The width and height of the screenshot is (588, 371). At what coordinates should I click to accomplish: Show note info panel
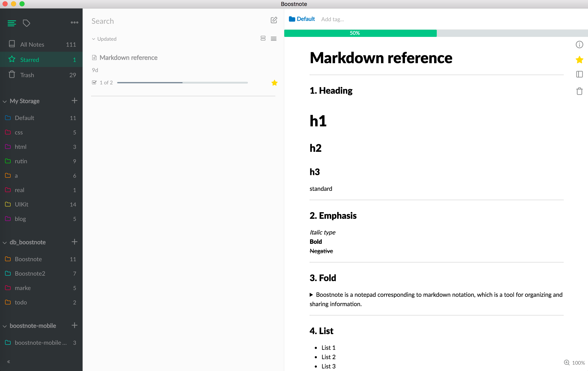[x=579, y=45]
